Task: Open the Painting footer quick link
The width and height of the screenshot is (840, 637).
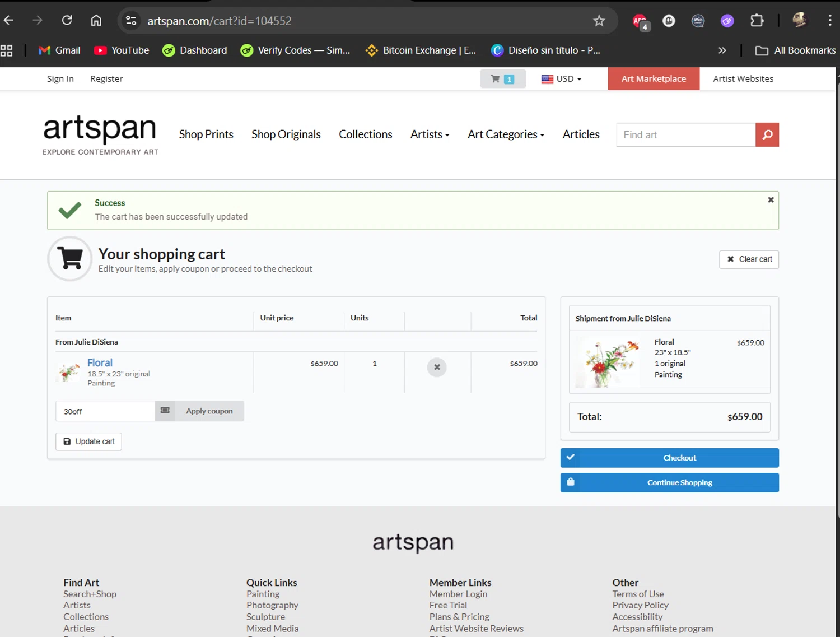Action: coord(263,594)
